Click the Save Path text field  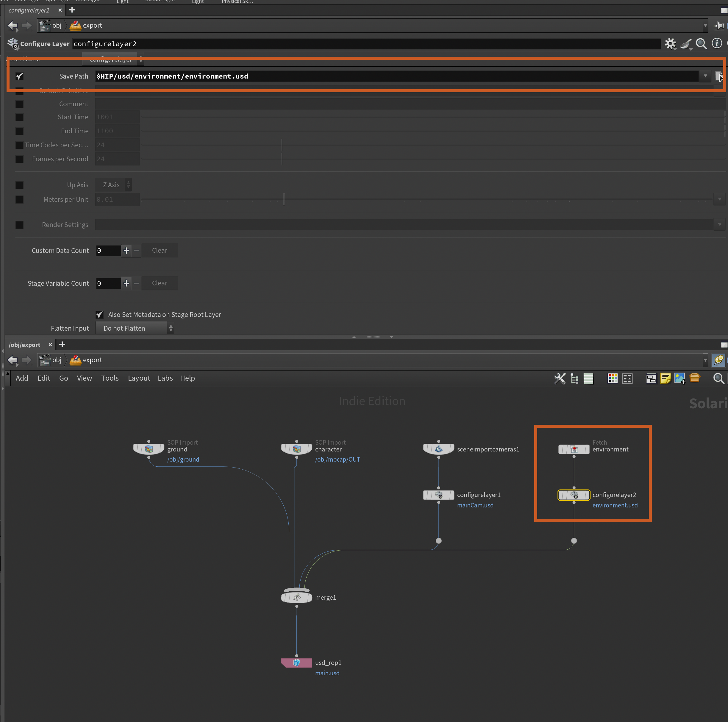point(396,76)
